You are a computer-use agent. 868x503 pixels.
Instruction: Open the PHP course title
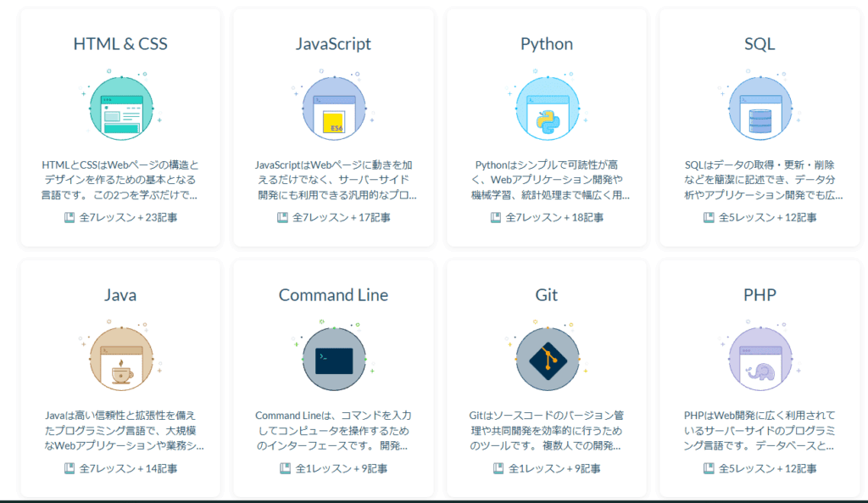[759, 294]
